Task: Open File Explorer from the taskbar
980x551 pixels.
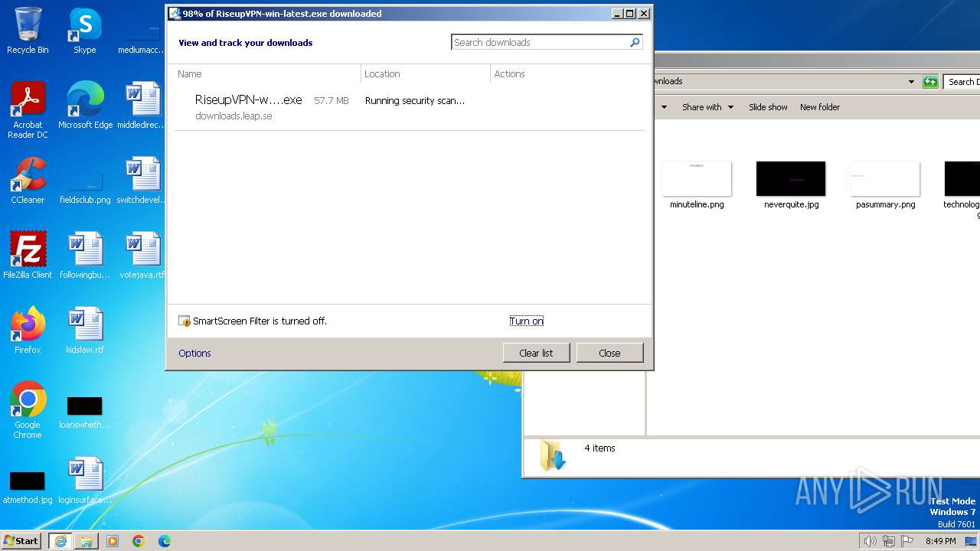Action: click(87, 541)
